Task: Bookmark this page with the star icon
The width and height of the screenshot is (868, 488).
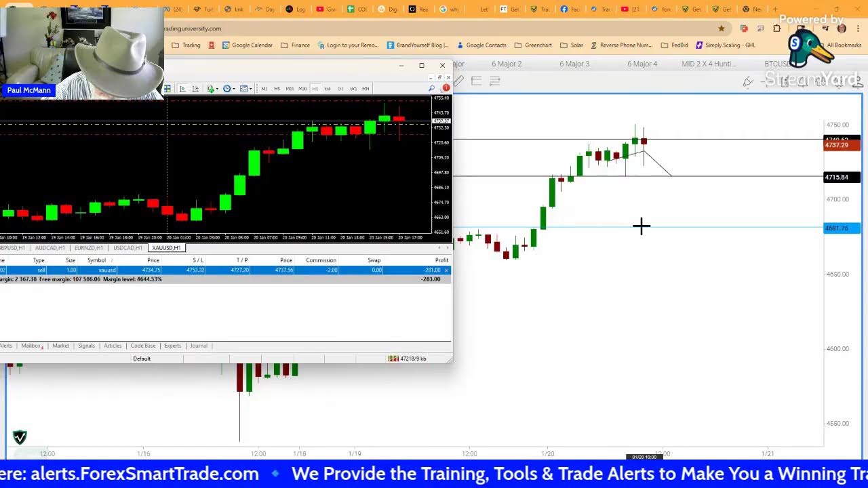Action: tap(722, 28)
